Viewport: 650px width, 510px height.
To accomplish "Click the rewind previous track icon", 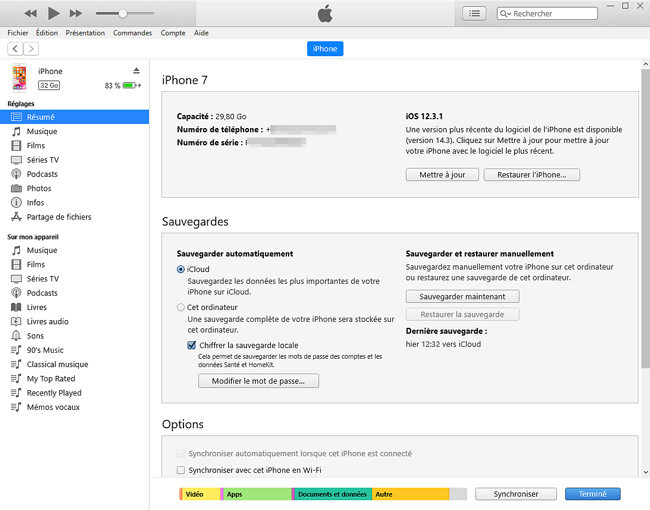I will 30,13.
